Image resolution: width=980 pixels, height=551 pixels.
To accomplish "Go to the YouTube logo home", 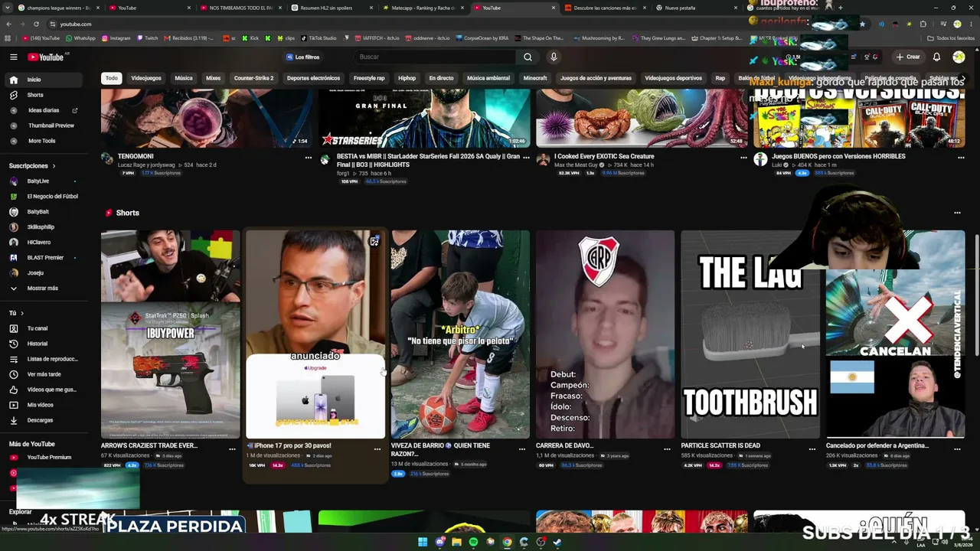I will point(47,57).
